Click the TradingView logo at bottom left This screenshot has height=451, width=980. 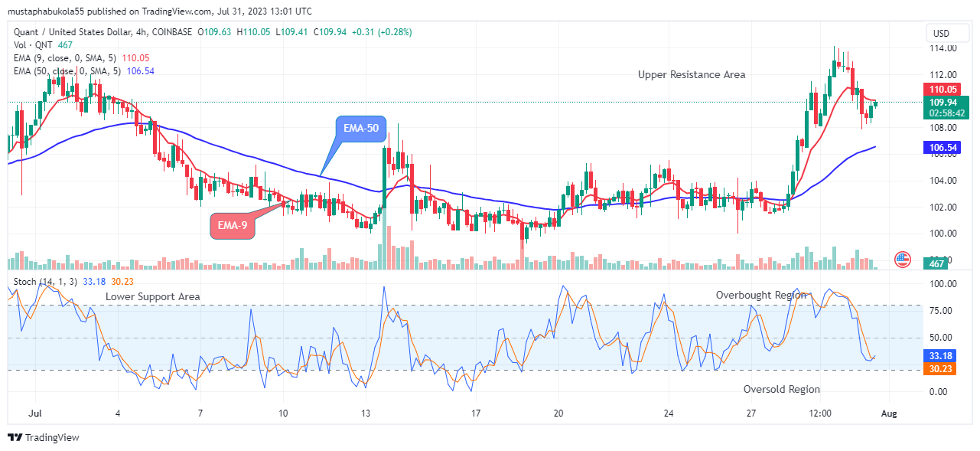coord(44,437)
